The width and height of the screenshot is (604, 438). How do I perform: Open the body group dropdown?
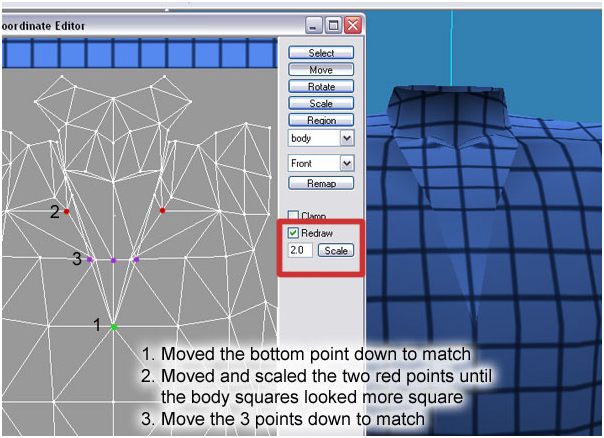click(x=321, y=138)
